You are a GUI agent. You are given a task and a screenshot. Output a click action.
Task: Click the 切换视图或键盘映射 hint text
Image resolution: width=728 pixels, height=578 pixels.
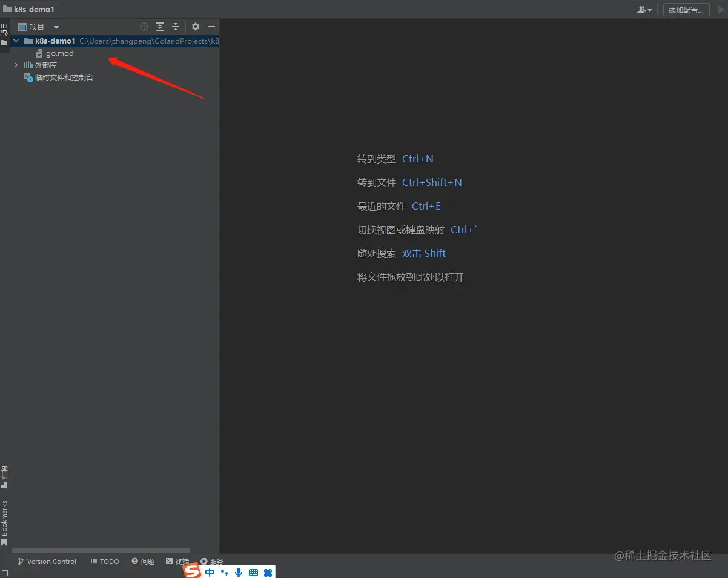point(401,230)
